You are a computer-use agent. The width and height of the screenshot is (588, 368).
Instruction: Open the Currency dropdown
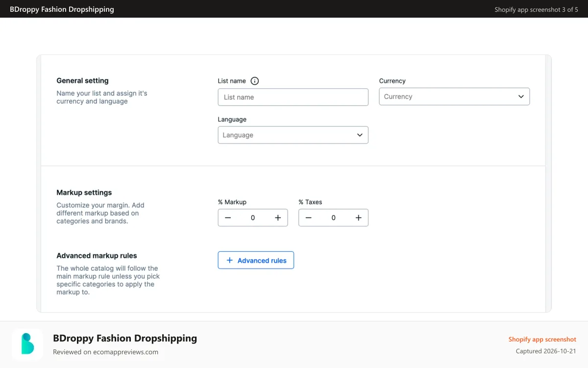pos(454,97)
